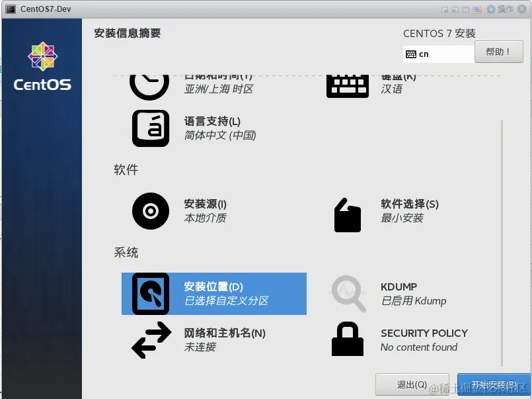Click the KDUMP title text
This screenshot has width=532, height=399.
[399, 287]
